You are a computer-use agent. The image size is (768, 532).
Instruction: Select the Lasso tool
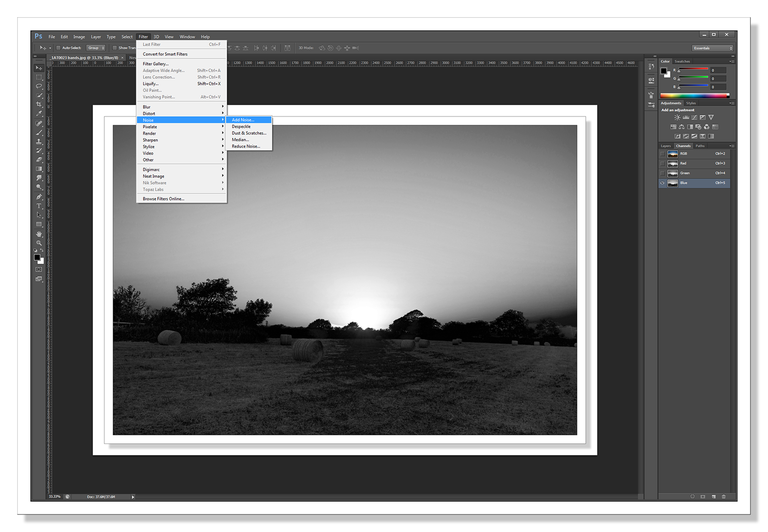(39, 86)
